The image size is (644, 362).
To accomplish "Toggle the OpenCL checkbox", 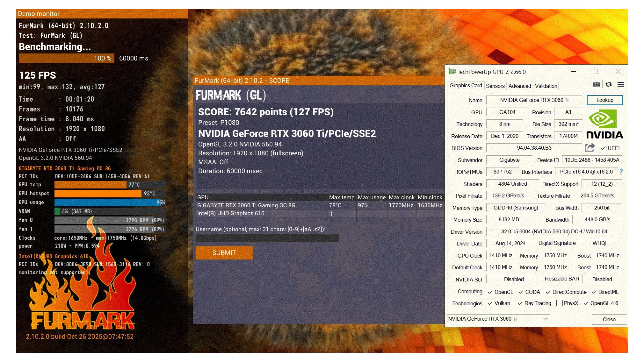I will point(490,292).
